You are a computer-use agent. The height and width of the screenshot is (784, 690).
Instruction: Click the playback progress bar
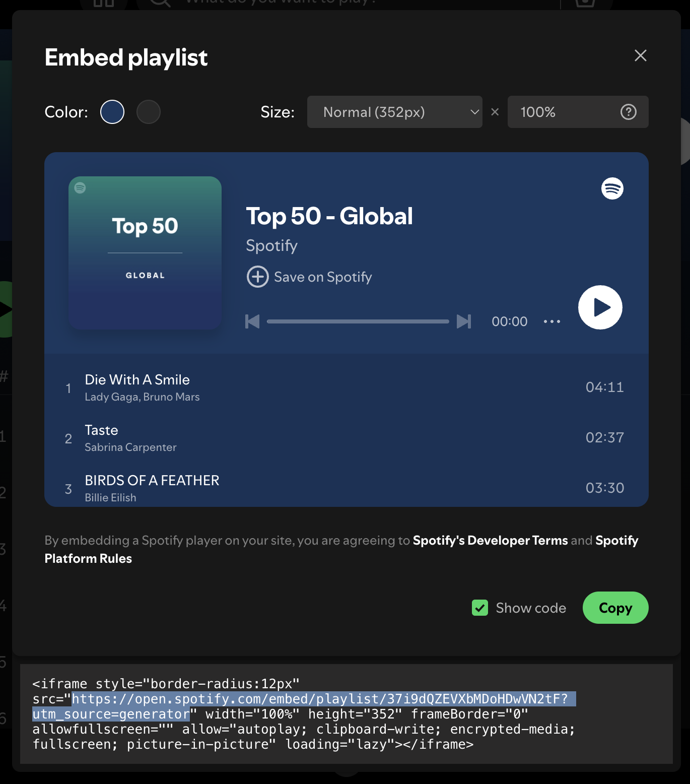tap(358, 321)
